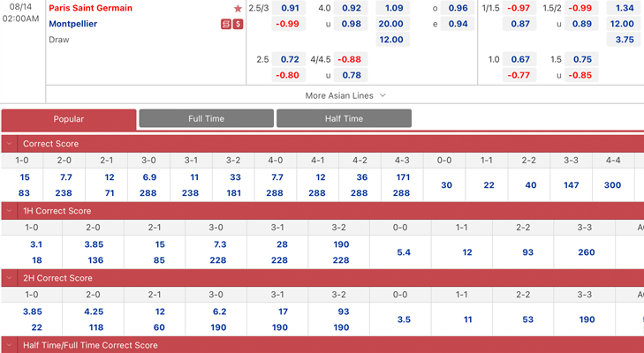
Task: Pick Correct Score 0-1 odds 83
Action: [x=24, y=192]
